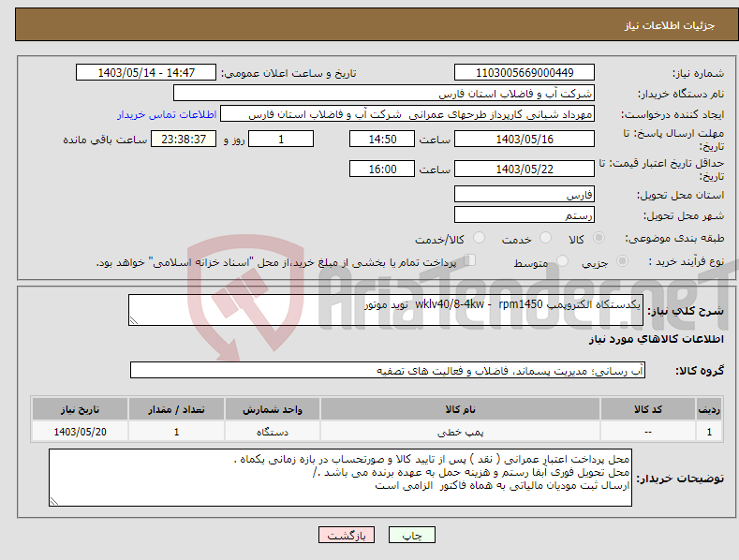Viewport: 739px width, 560px height.
Task: Click the resize grip of description textarea
Action: pos(134,320)
